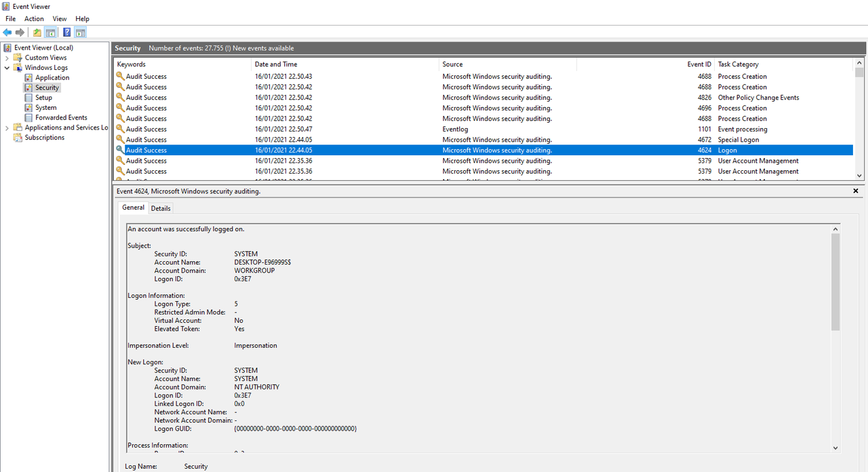
Task: Click the Forwarded Events log icon
Action: click(x=28, y=117)
